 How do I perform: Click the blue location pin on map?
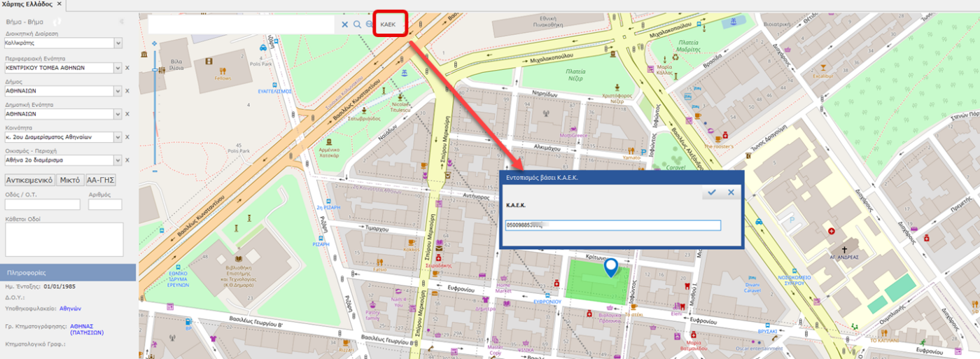611,267
